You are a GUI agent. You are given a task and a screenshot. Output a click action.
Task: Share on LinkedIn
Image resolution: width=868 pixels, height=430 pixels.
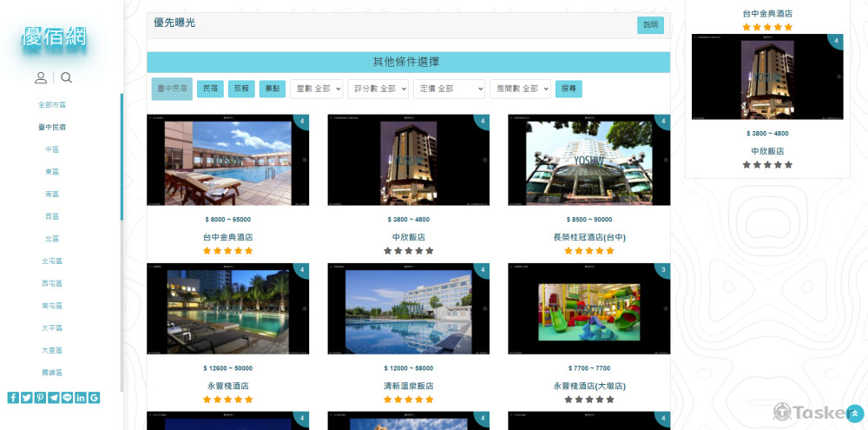[81, 398]
